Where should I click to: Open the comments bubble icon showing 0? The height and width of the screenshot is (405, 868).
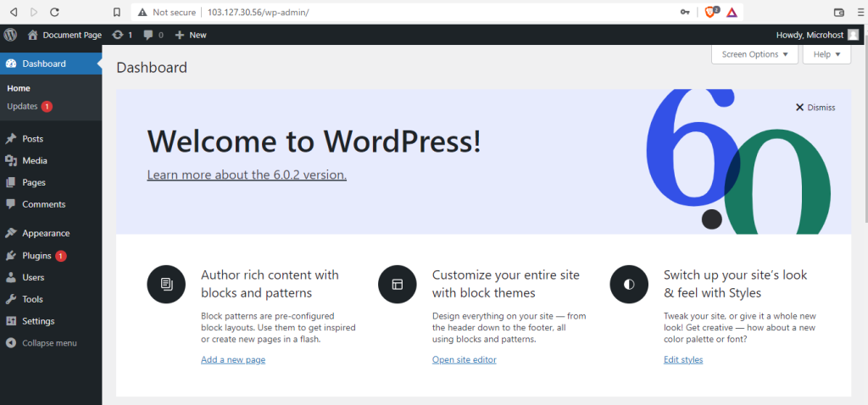[x=148, y=35]
